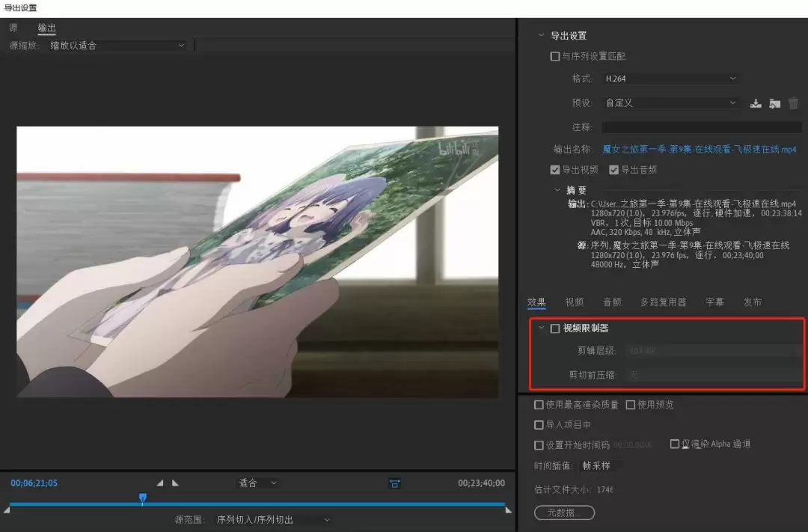Click the current timecode 00;06;21;05

(34, 483)
